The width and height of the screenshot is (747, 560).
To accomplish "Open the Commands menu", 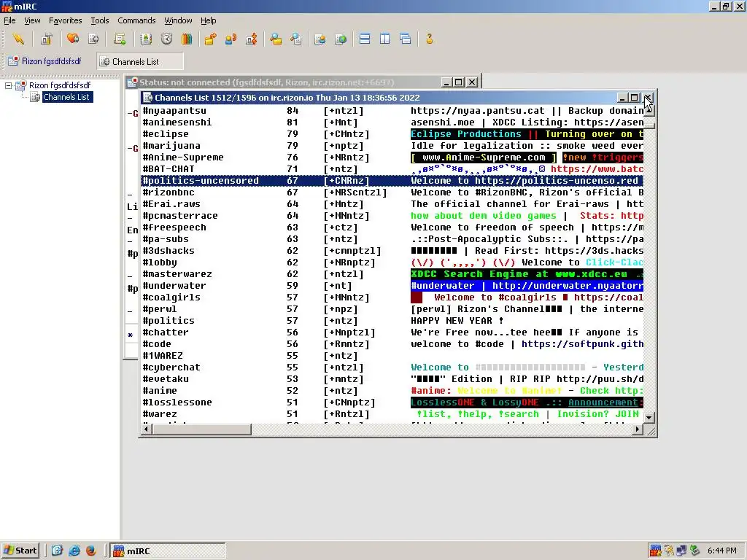I will pos(136,20).
